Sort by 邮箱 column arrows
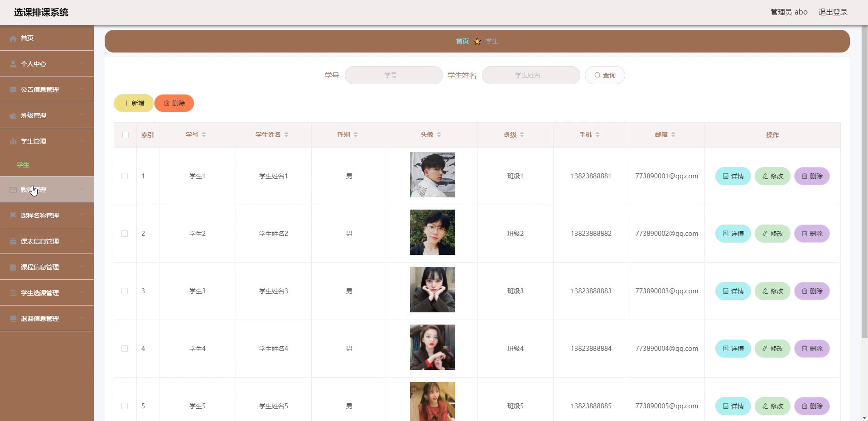 click(x=673, y=134)
